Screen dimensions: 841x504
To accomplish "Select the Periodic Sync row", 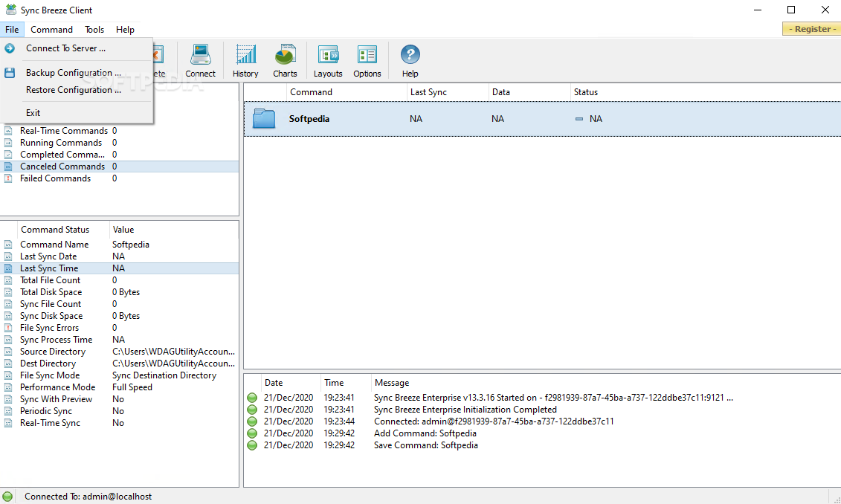I will (120, 411).
